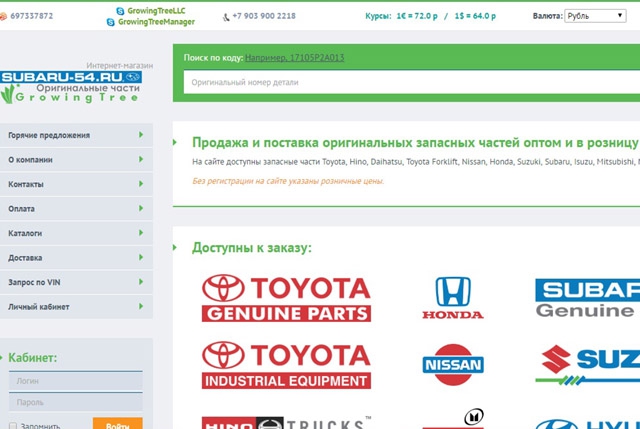The width and height of the screenshot is (640, 429).
Task: Open the SUBARU-54.RU site logo
Action: tap(71, 77)
